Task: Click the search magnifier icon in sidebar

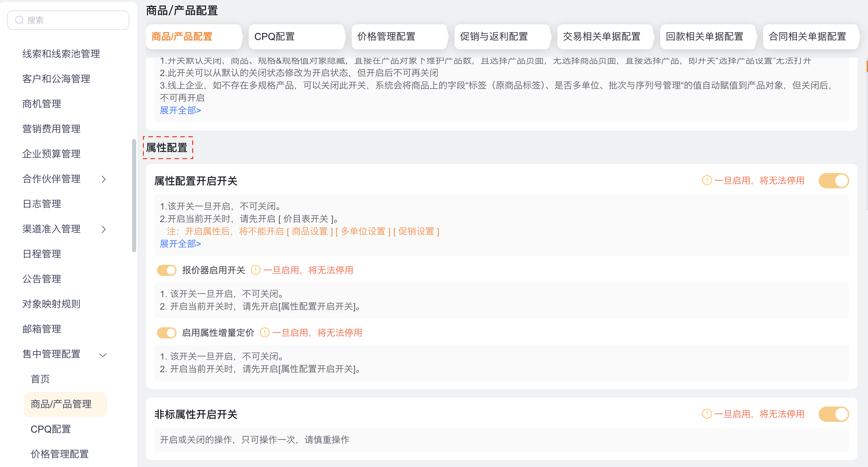Action: coord(19,20)
